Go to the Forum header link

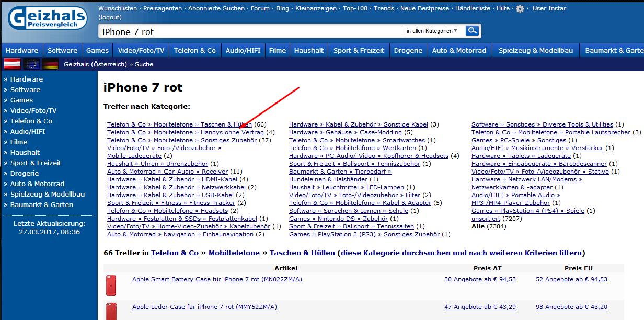260,8
